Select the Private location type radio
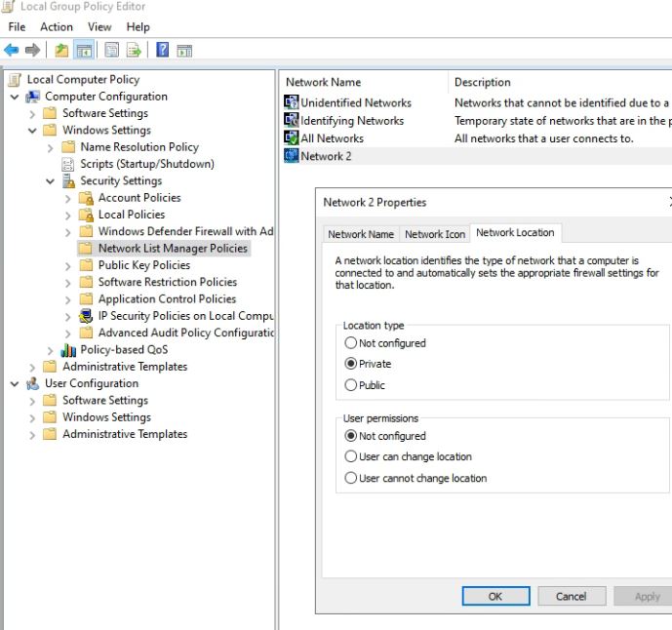Image resolution: width=672 pixels, height=630 pixels. pos(350,364)
